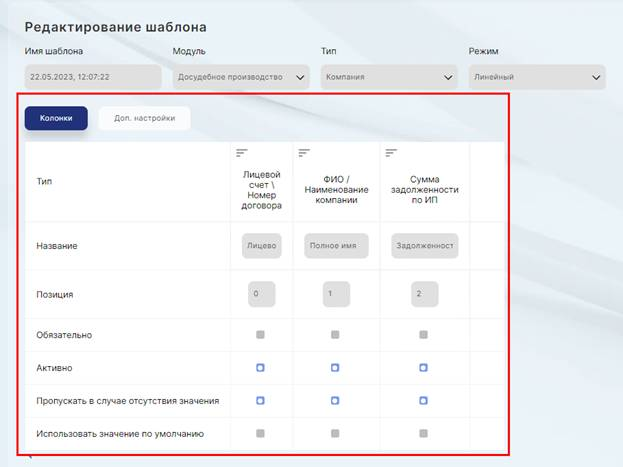Click the Название field containing Полное имя
The width and height of the screenshot is (623, 467).
pos(336,246)
